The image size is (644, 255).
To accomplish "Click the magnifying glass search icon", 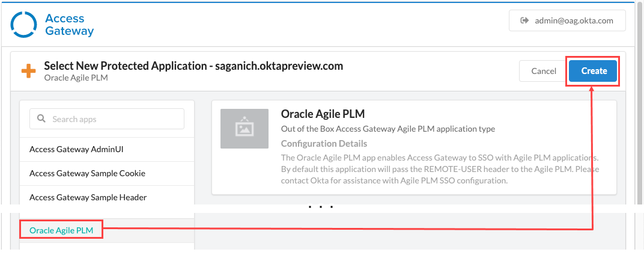I will pos(41,118).
